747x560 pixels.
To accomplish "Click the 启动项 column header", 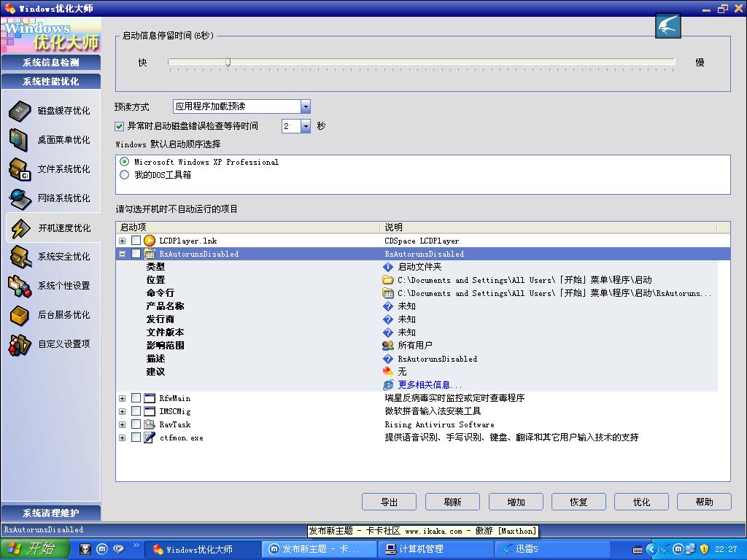I will 248,227.
